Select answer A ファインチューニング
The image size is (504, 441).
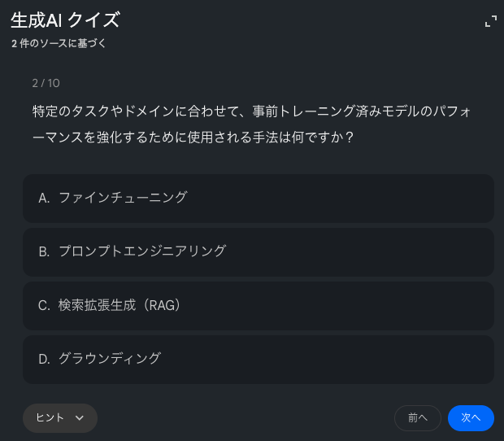pos(259,198)
